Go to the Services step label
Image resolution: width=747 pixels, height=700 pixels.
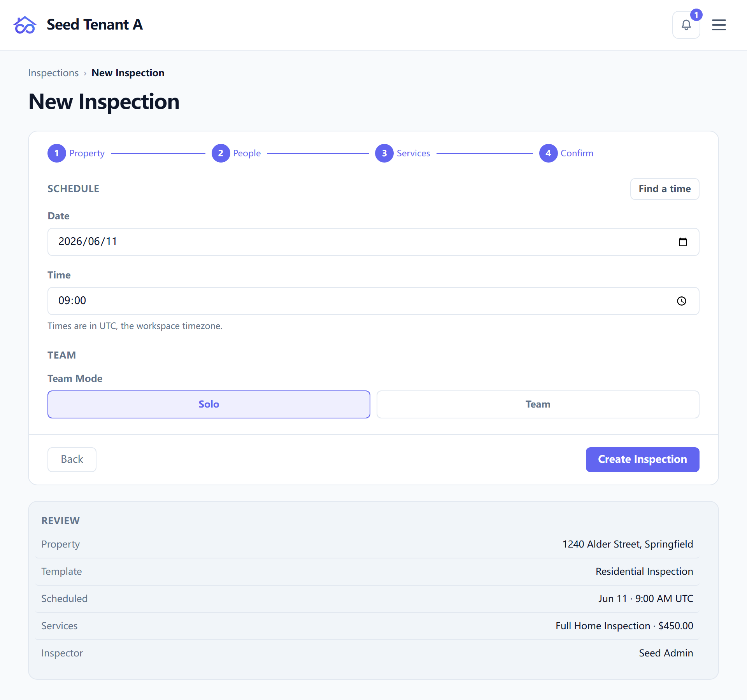pos(414,153)
